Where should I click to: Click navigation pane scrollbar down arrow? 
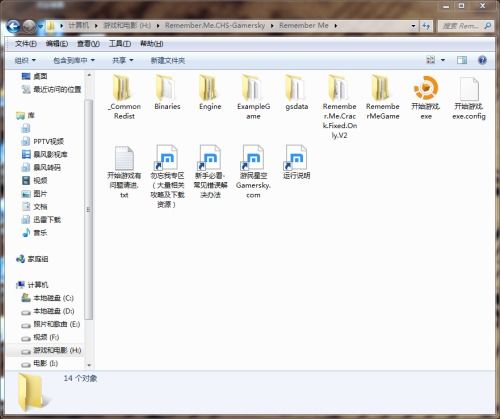point(89,366)
